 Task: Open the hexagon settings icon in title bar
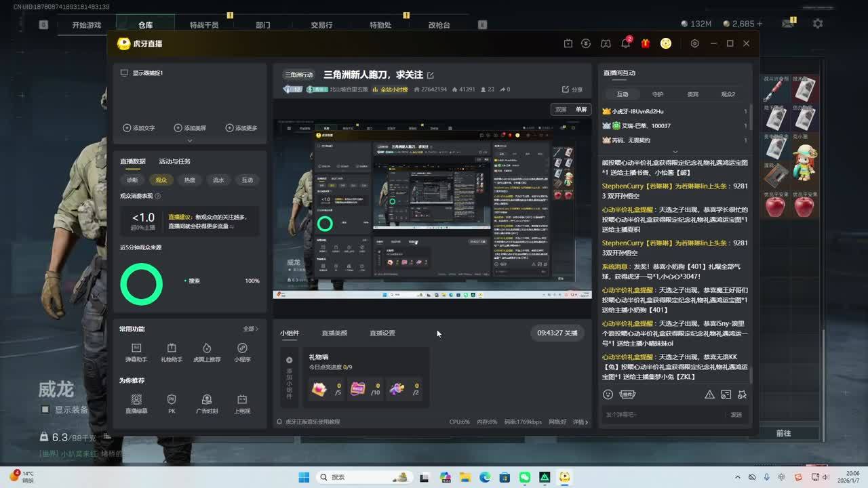tap(694, 43)
